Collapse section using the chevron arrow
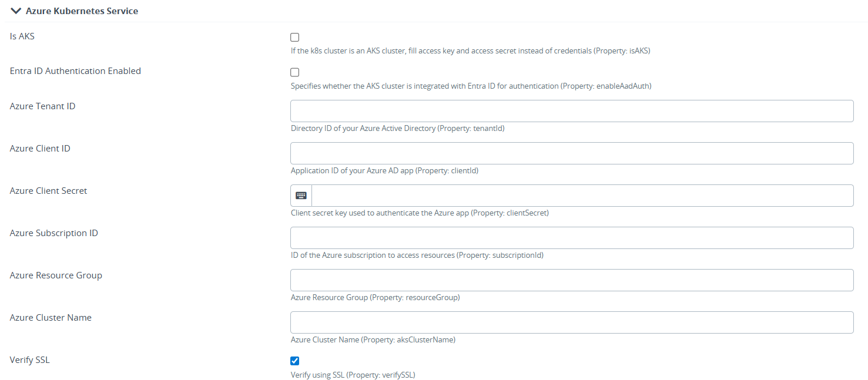868x380 pixels. pyautogui.click(x=16, y=11)
